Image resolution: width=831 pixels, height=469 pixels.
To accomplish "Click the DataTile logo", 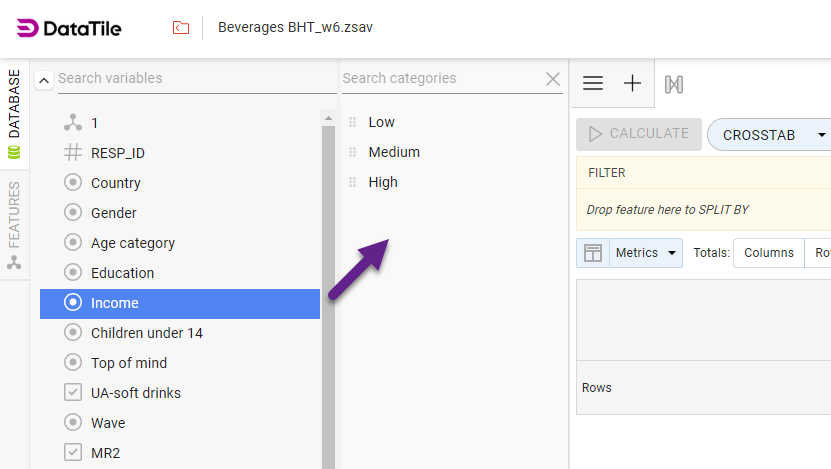I will coord(69,28).
